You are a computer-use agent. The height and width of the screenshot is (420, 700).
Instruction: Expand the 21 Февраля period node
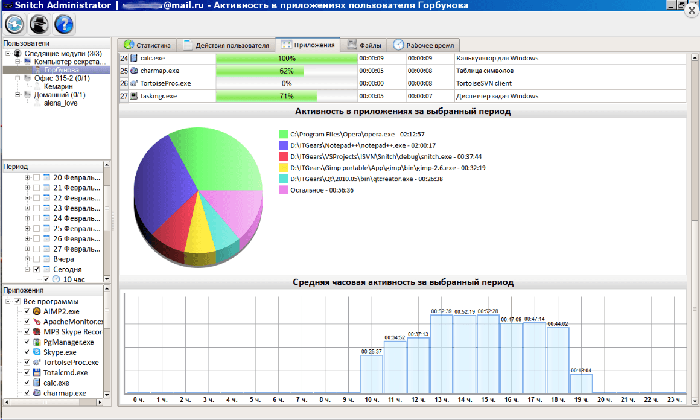click(x=27, y=188)
